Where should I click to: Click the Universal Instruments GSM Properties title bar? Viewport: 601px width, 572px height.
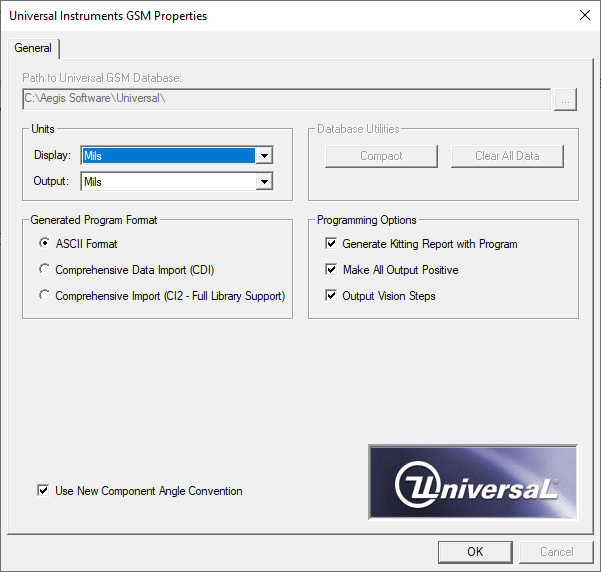click(x=250, y=15)
